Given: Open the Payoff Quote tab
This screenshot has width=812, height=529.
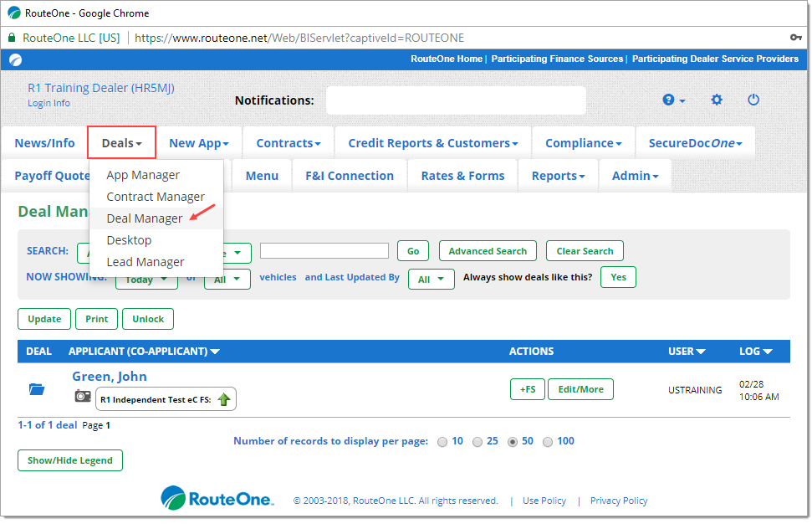Looking at the screenshot, I should click(52, 176).
